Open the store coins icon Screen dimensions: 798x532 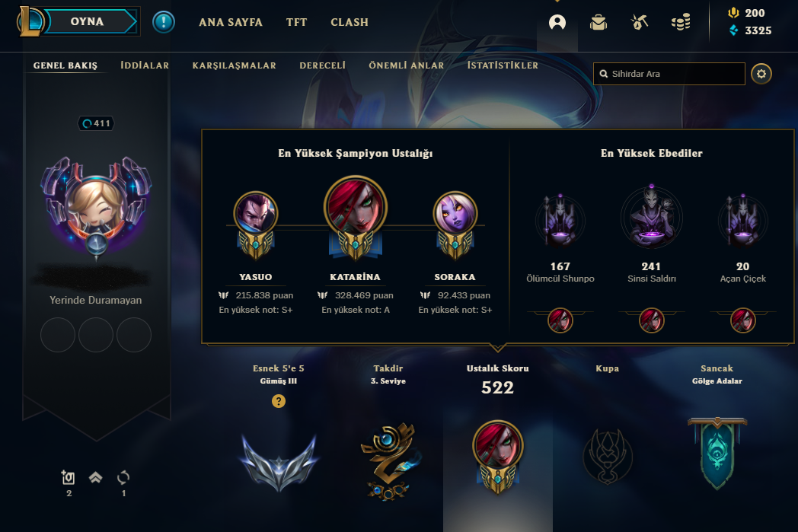point(681,22)
